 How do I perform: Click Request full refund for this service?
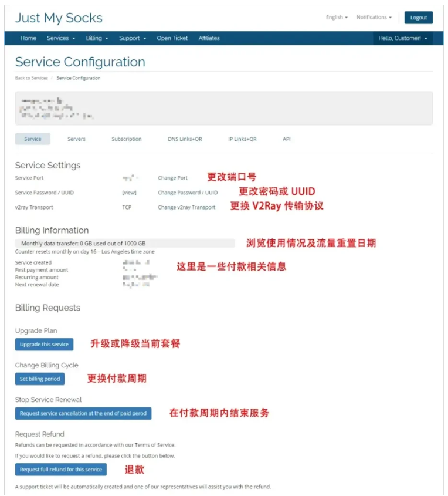tap(60, 470)
